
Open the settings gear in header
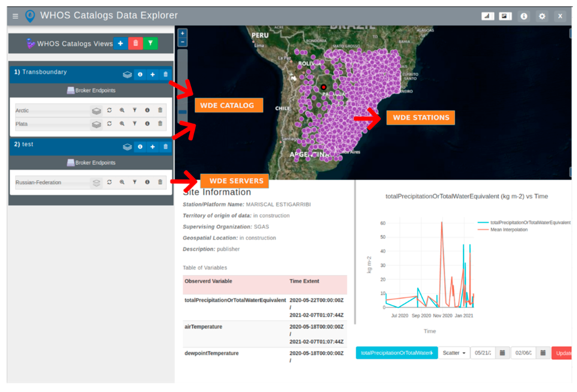tap(542, 16)
